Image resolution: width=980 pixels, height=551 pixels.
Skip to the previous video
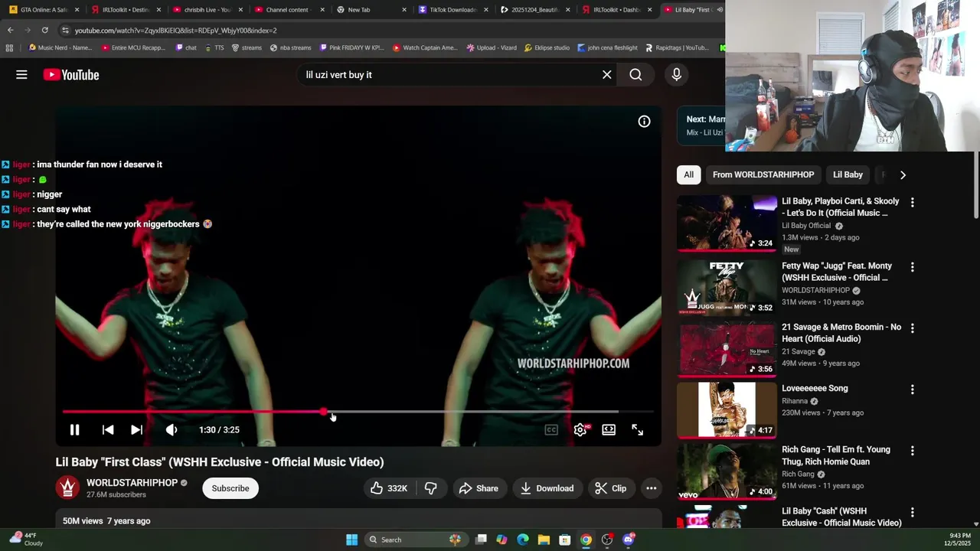pos(108,430)
